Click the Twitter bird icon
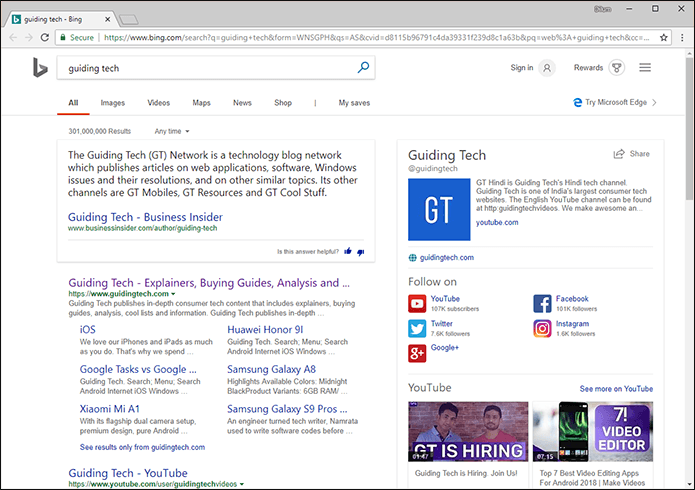 (x=417, y=329)
